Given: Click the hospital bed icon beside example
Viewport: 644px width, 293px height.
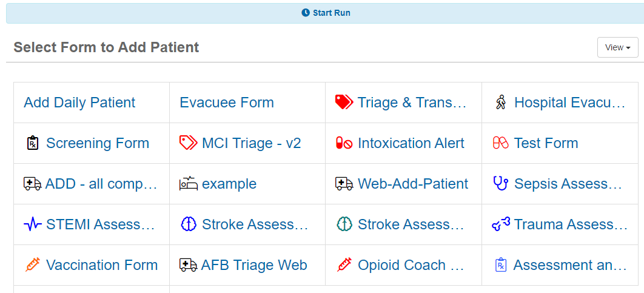Looking at the screenshot, I should [x=189, y=184].
